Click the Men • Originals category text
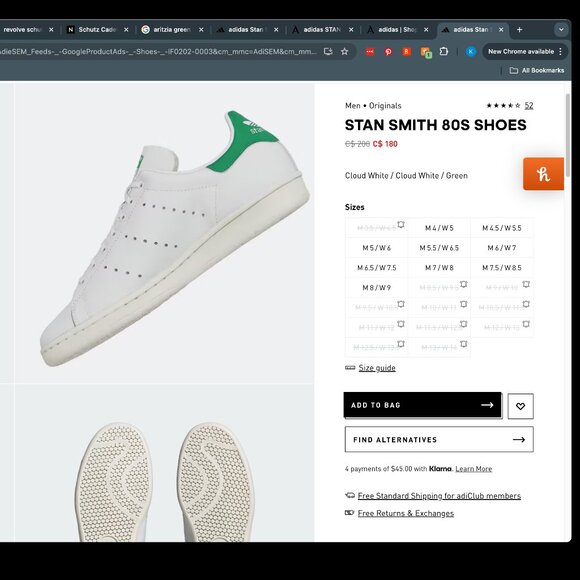Screen dimensions: 580x580 pyautogui.click(x=373, y=106)
